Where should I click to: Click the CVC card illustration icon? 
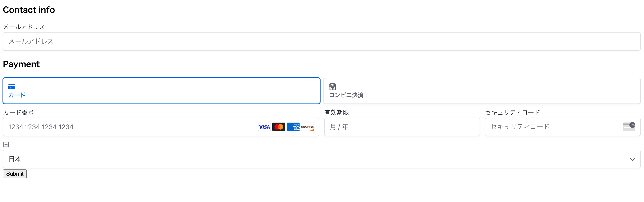[x=628, y=127]
